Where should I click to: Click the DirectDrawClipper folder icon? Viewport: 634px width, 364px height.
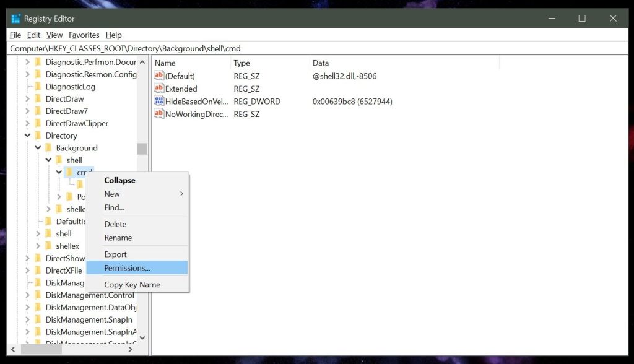38,123
